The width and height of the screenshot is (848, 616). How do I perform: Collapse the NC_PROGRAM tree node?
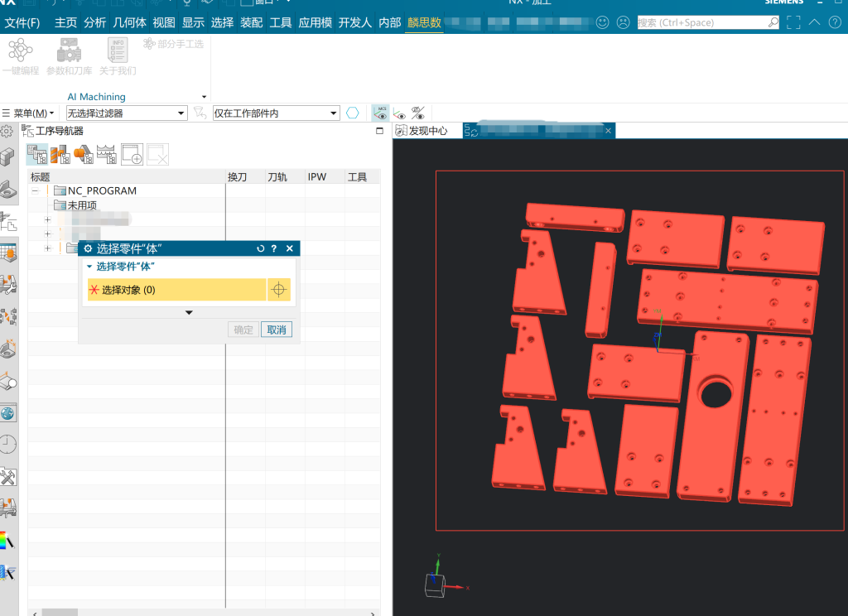tap(36, 190)
